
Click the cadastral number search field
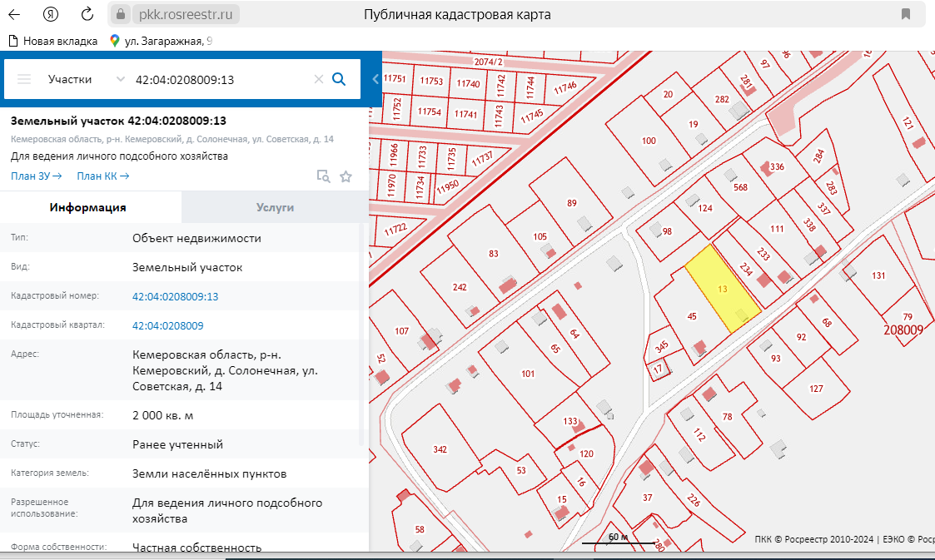(221, 79)
